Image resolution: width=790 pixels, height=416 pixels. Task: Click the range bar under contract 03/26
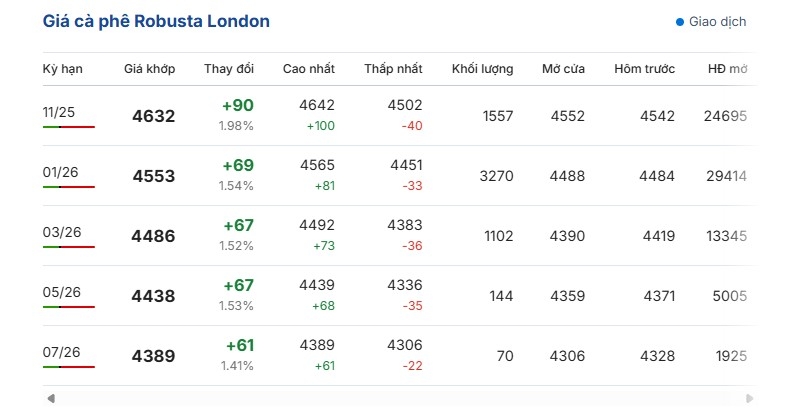(69, 247)
